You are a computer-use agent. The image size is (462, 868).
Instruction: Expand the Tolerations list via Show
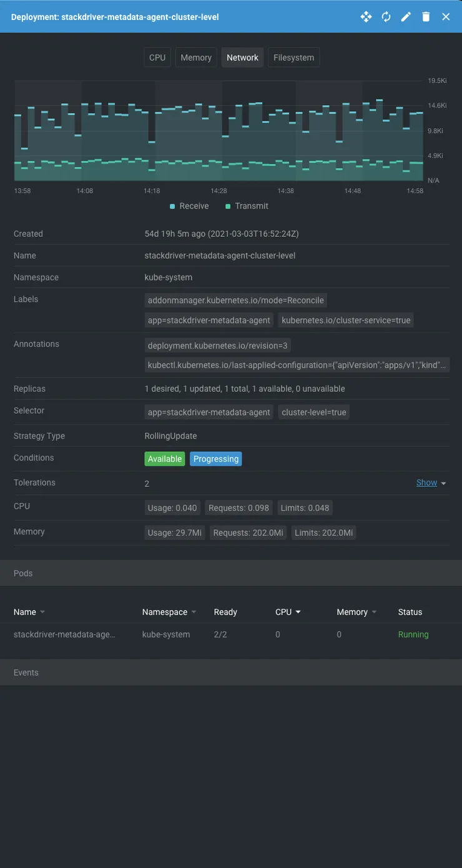tap(426, 482)
